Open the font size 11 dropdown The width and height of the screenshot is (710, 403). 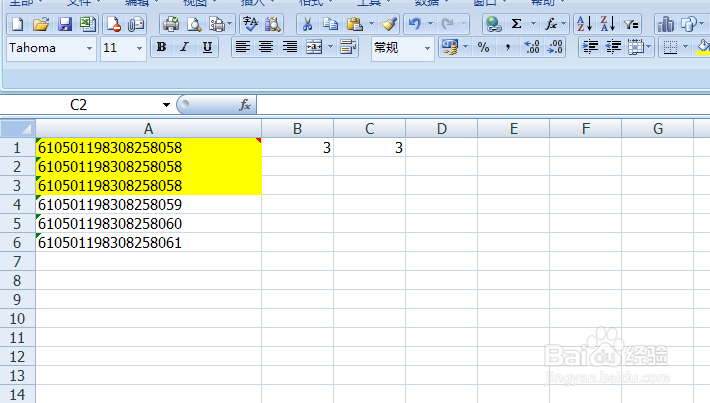click(x=139, y=48)
